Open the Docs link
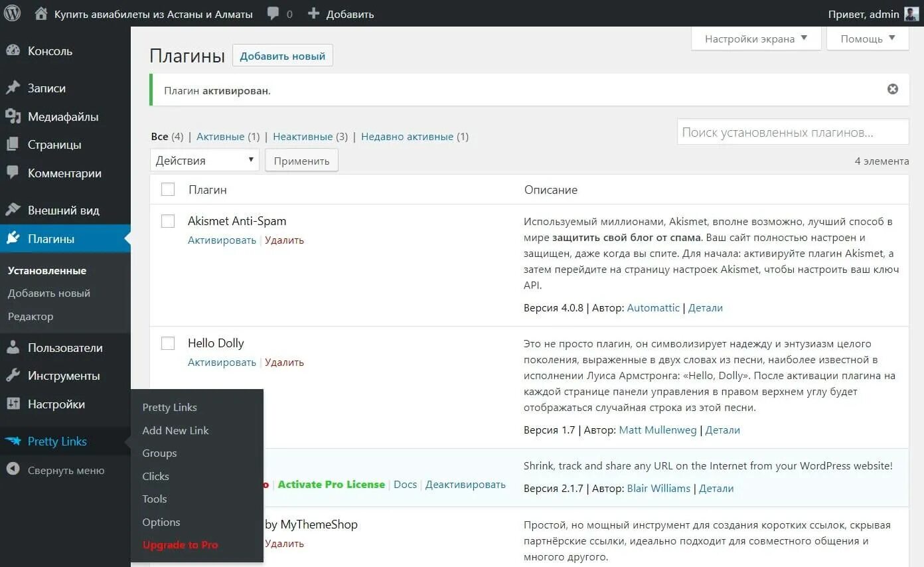 405,485
